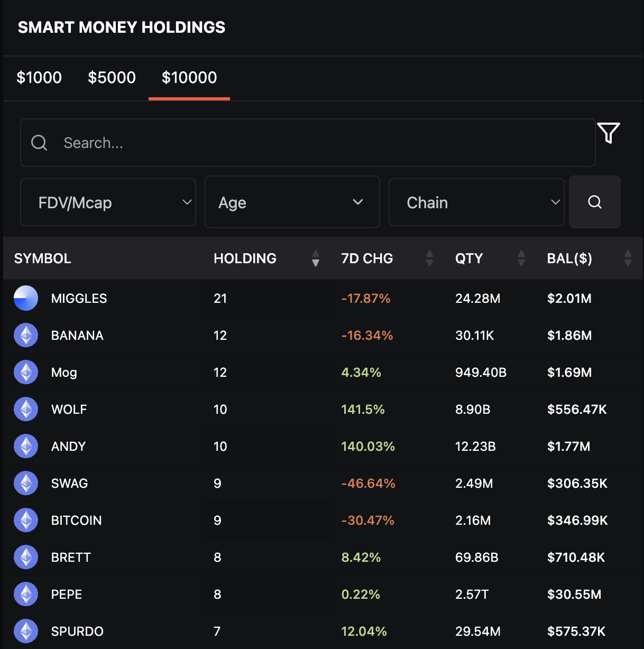
Task: Click the Ethereum icon next to WOLF
Action: 26,409
